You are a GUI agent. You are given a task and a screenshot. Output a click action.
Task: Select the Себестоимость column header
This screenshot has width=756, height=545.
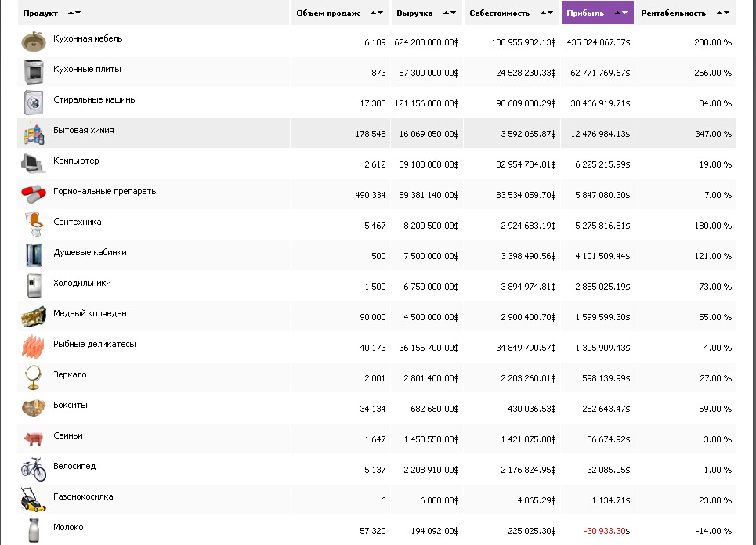pyautogui.click(x=499, y=13)
